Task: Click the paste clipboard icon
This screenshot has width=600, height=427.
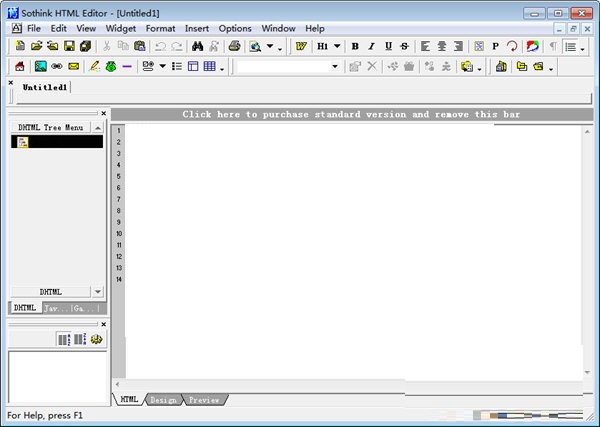Action: [140, 46]
